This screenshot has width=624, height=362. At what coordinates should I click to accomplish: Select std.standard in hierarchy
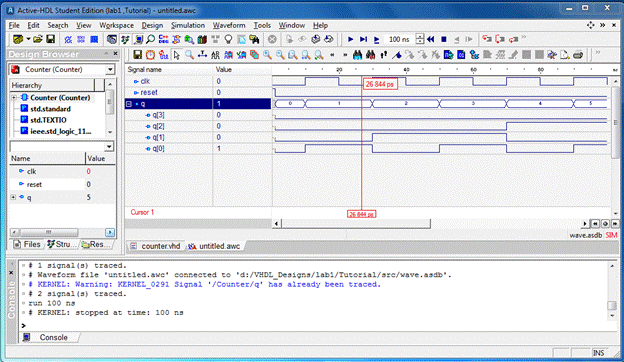click(x=50, y=109)
